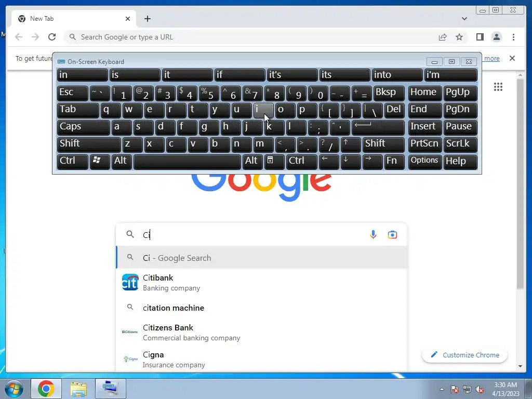Click the Cigna logo in suggestions
This screenshot has width=532, height=399.
tap(130, 359)
